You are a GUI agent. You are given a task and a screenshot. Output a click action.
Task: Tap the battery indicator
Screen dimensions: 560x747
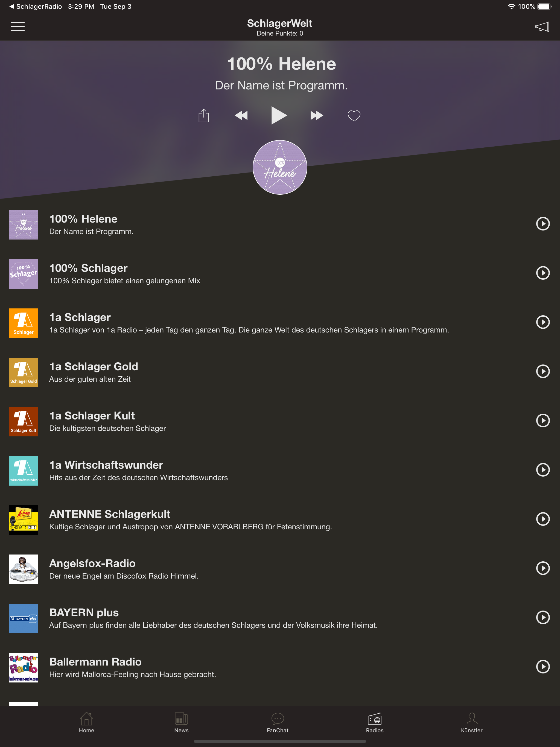(x=544, y=6)
